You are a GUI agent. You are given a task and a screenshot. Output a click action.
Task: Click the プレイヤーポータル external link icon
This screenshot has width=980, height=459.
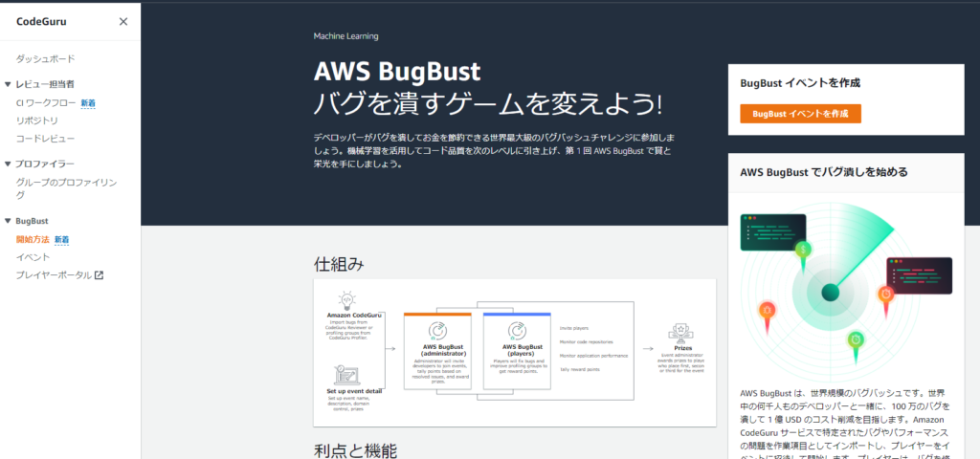pos(99,275)
